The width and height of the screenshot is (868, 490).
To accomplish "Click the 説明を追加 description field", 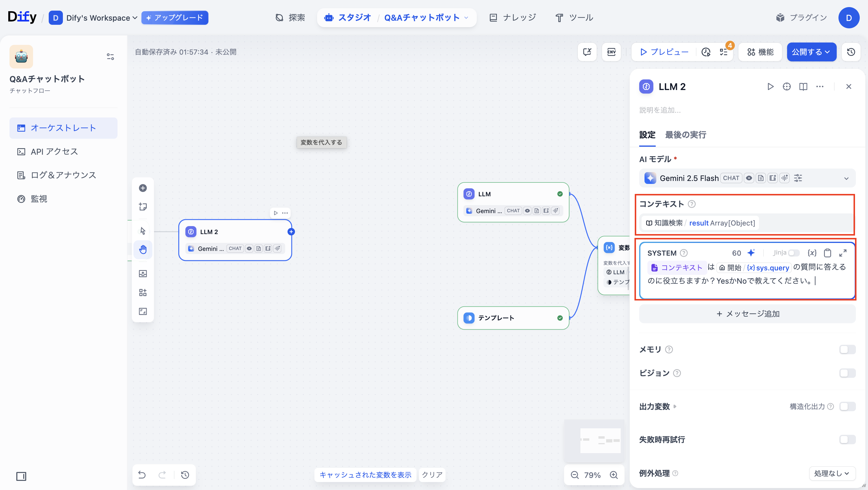I will (x=660, y=110).
